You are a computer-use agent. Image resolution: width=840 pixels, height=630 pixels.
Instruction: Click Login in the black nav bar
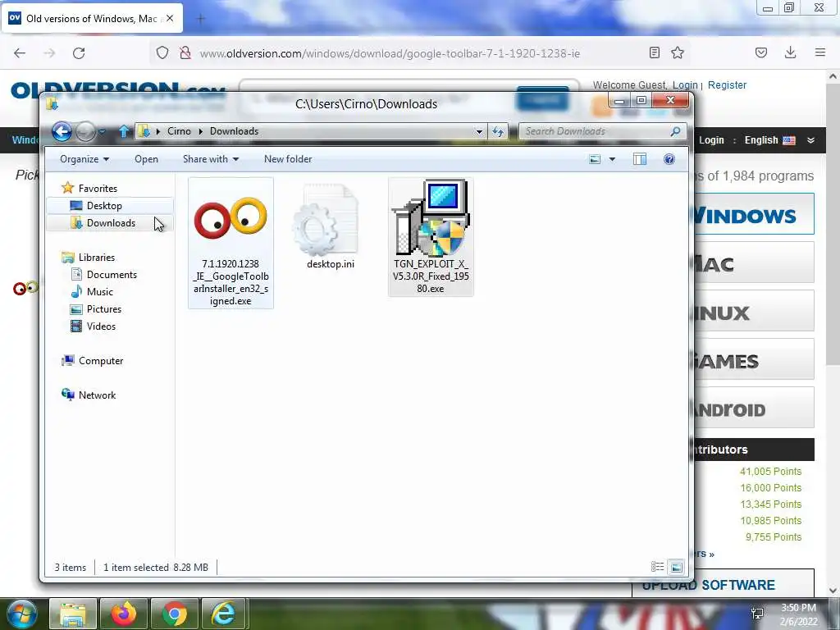point(711,139)
